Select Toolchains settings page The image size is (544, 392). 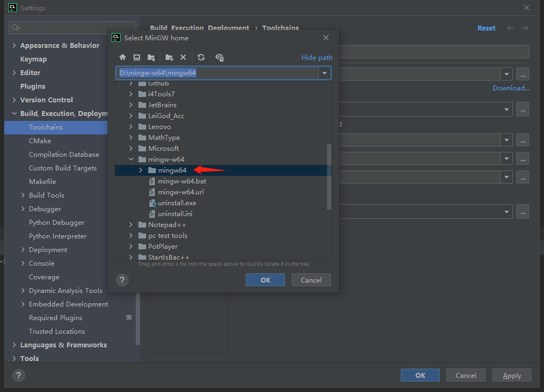(x=56, y=127)
